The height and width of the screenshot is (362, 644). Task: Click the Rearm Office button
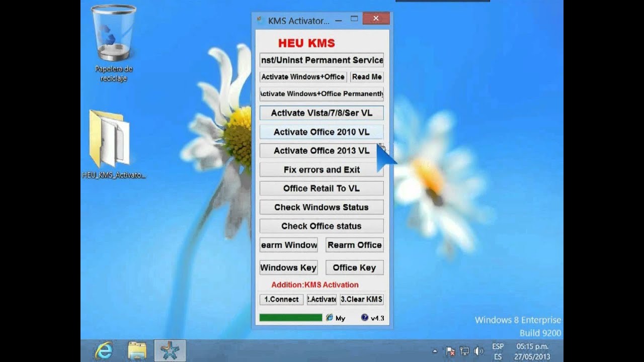[355, 245]
